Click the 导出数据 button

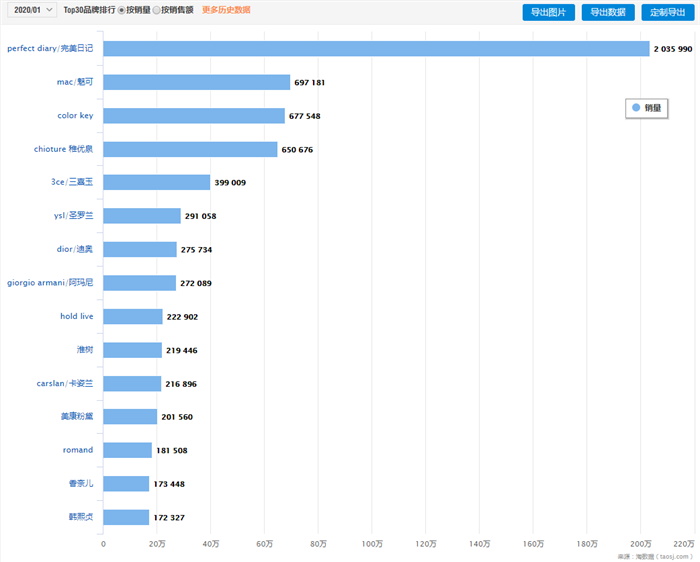click(x=608, y=12)
